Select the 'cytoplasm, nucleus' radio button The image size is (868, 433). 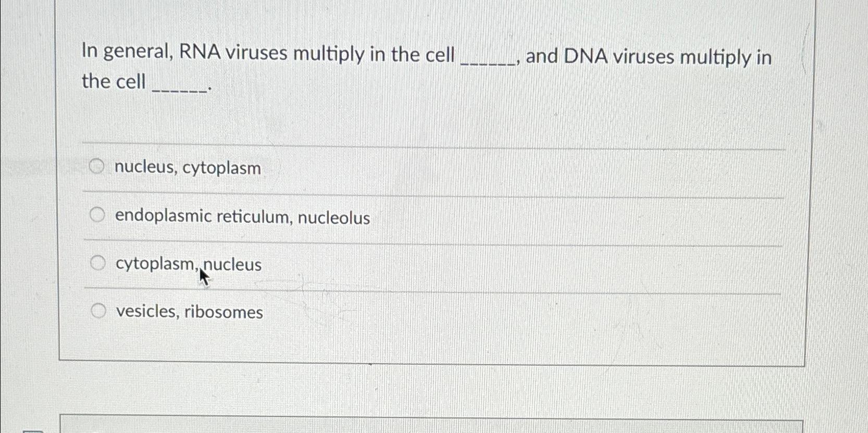pos(97,263)
